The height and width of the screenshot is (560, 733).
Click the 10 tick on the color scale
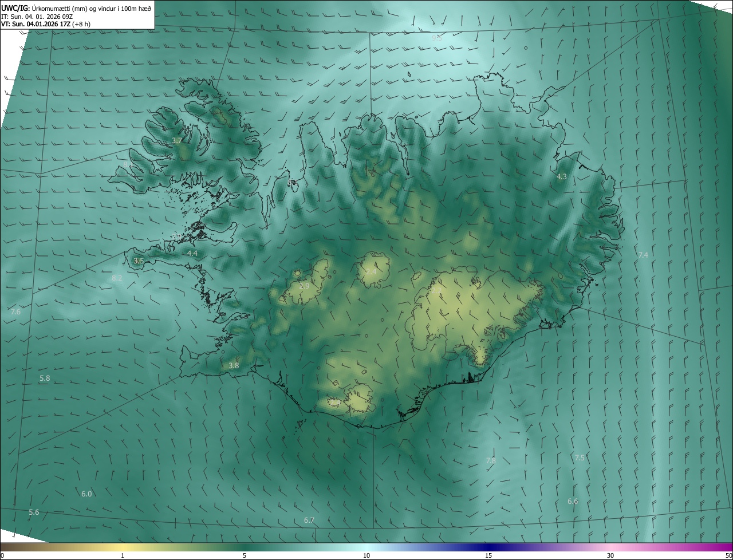click(366, 555)
